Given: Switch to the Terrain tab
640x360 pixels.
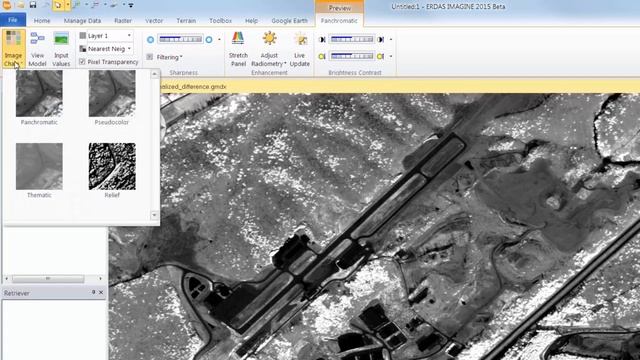Looking at the screenshot, I should pyautogui.click(x=186, y=20).
